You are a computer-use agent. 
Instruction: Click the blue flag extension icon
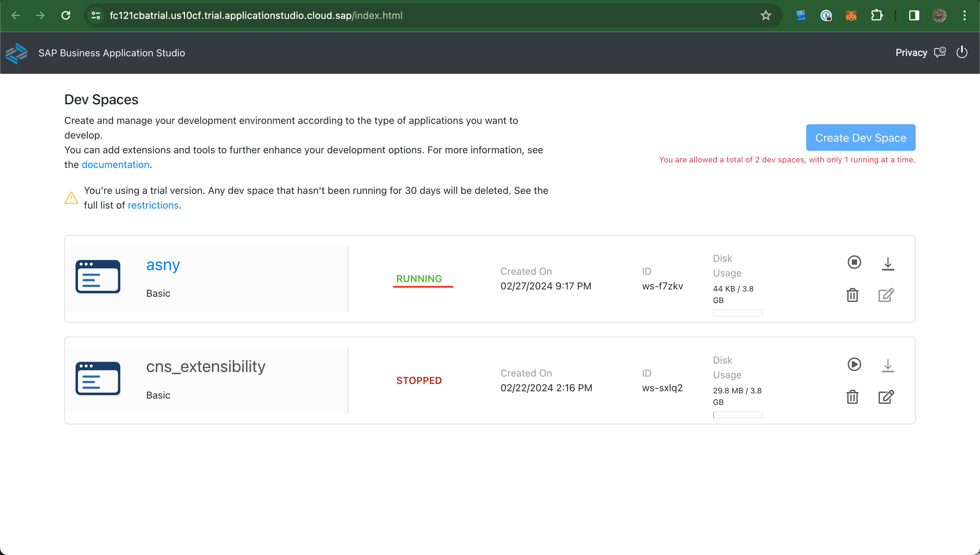coord(801,16)
